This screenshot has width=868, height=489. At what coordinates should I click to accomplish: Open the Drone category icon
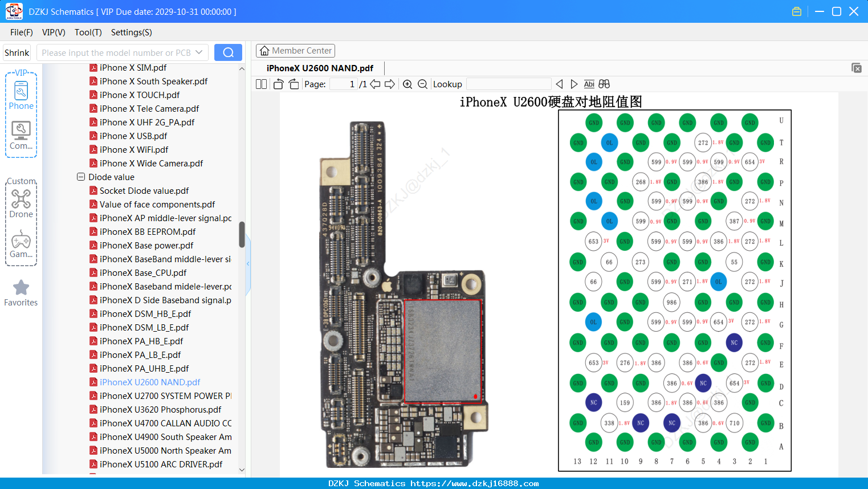(21, 204)
